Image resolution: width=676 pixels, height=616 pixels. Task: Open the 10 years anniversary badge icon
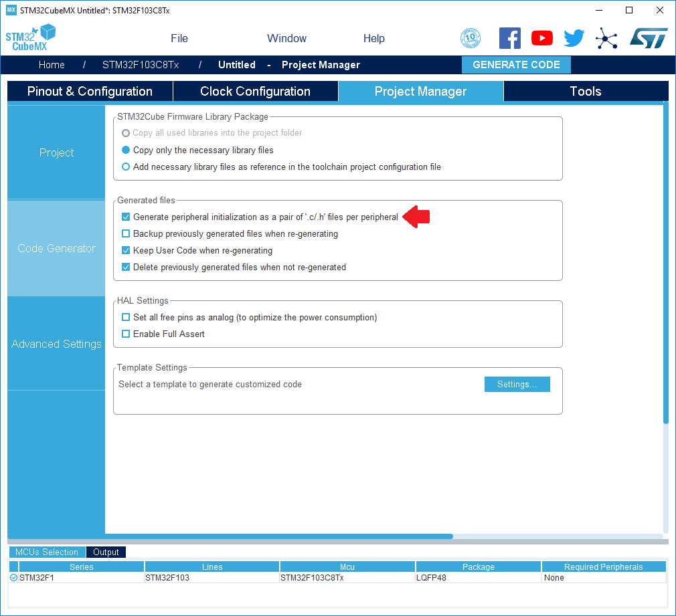(471, 38)
